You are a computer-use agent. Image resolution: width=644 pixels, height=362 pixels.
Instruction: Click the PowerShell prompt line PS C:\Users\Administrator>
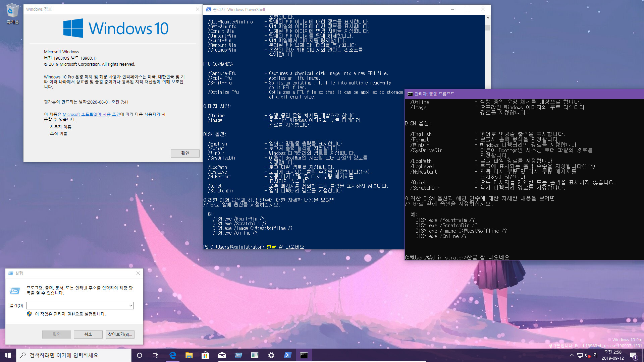(234, 247)
